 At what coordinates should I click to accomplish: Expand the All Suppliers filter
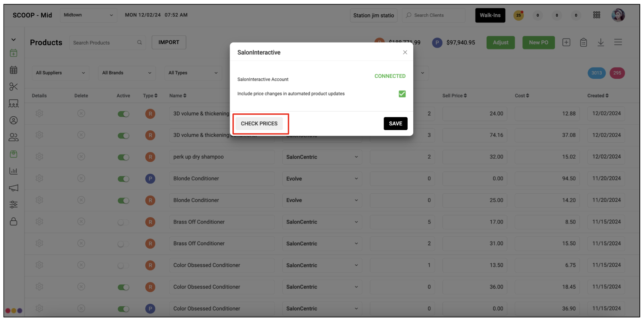pyautogui.click(x=61, y=73)
